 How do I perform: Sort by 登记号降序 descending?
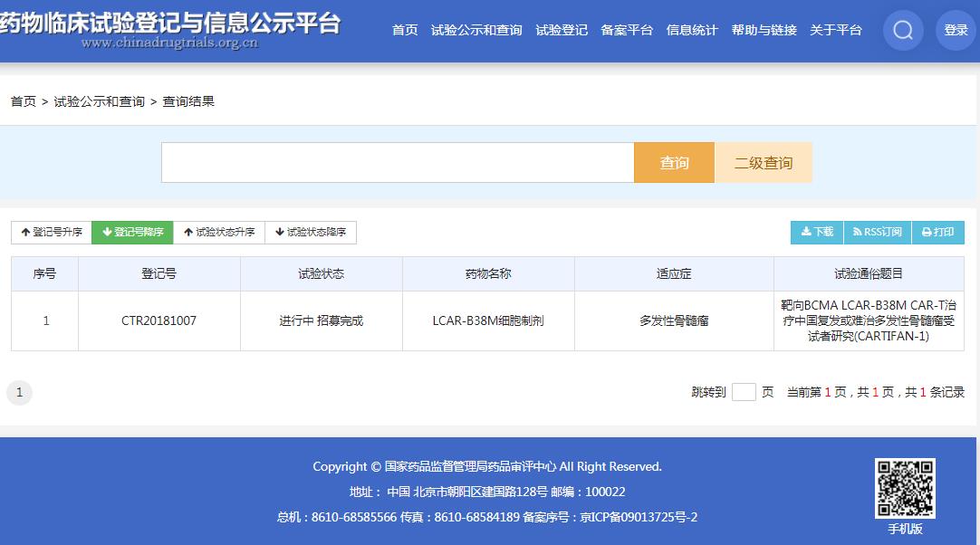[x=132, y=233]
